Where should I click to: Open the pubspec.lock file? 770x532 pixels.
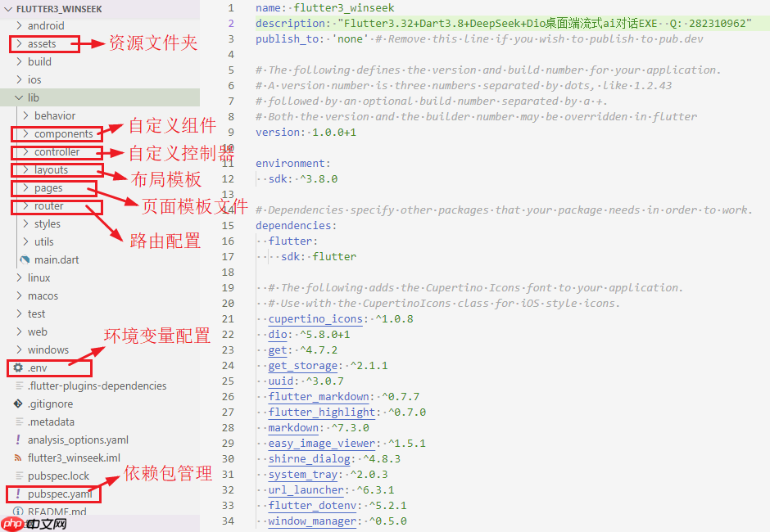58,476
